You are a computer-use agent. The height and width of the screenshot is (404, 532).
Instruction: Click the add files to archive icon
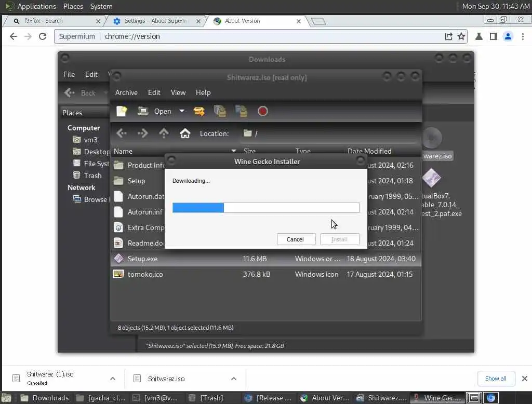(x=220, y=111)
